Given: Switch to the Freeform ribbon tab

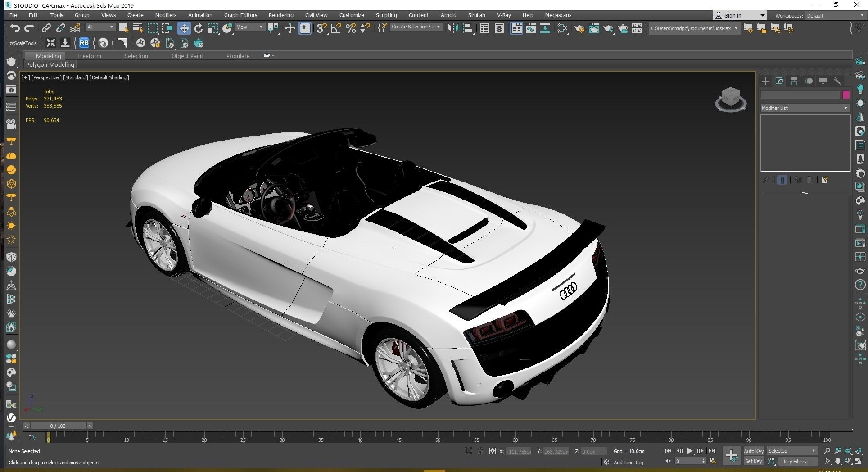Looking at the screenshot, I should coord(89,56).
